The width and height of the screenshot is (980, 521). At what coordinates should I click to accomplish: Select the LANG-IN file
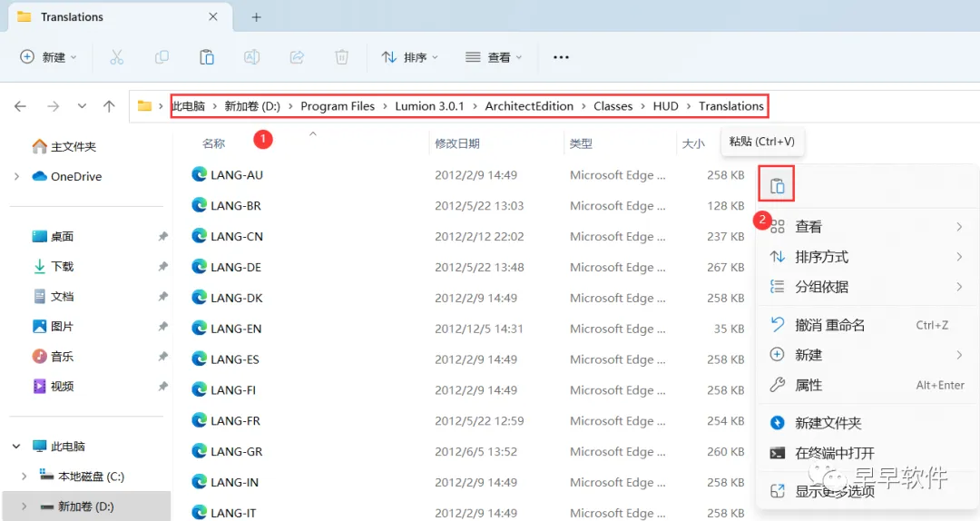225,482
